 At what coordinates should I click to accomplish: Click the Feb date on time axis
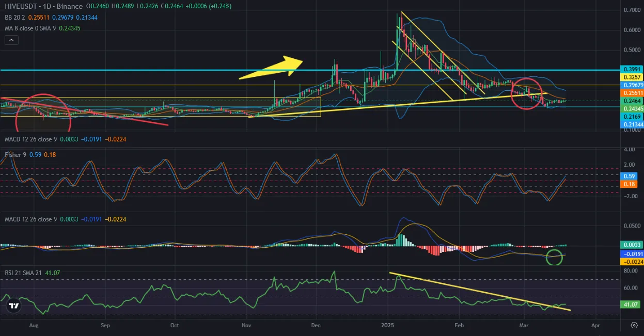coord(459,326)
